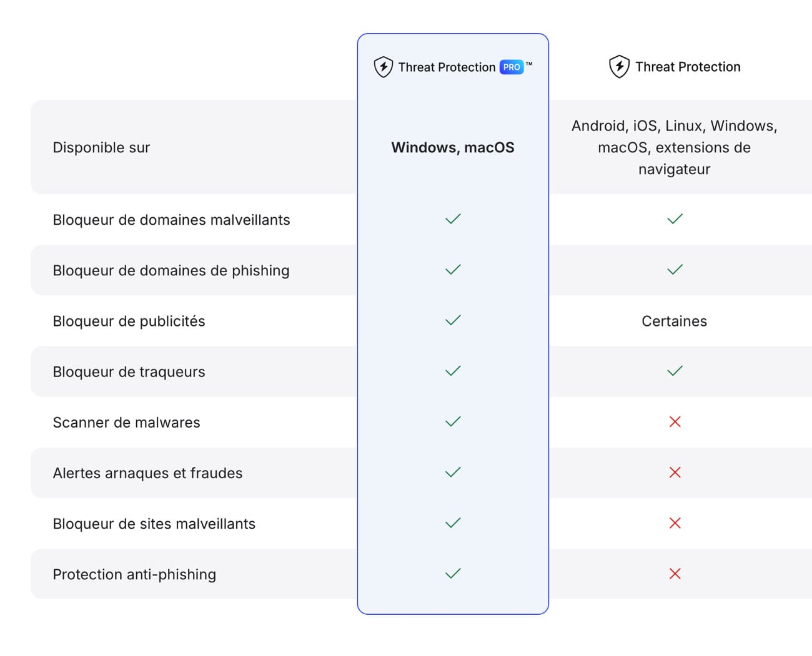Click the 'Windows, macOS' availability text

pos(453,147)
